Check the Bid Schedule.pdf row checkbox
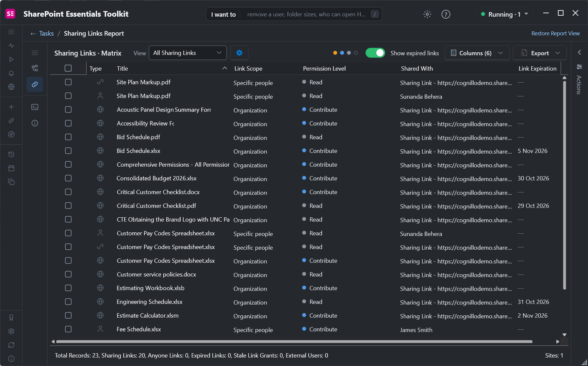The height and width of the screenshot is (366, 588). (x=68, y=137)
